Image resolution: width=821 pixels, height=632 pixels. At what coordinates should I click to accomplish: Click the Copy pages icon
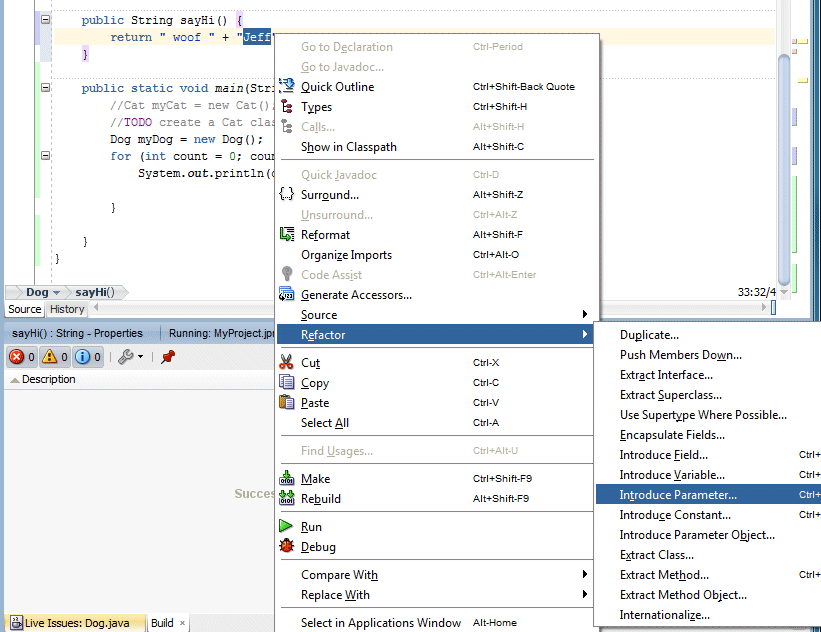pos(286,382)
